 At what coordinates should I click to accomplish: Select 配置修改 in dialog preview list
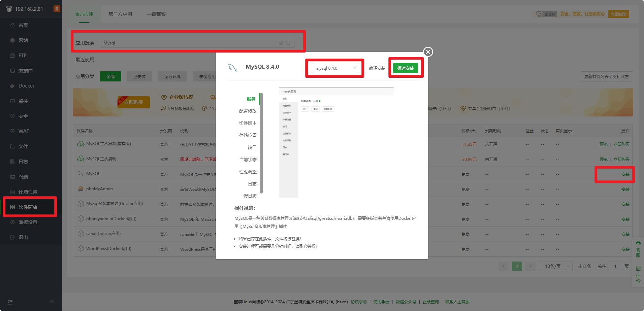coord(248,111)
